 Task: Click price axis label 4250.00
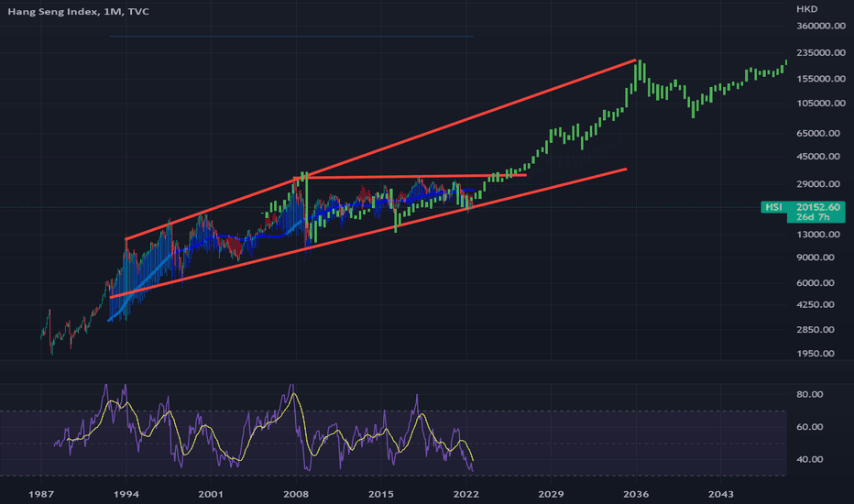click(816, 304)
